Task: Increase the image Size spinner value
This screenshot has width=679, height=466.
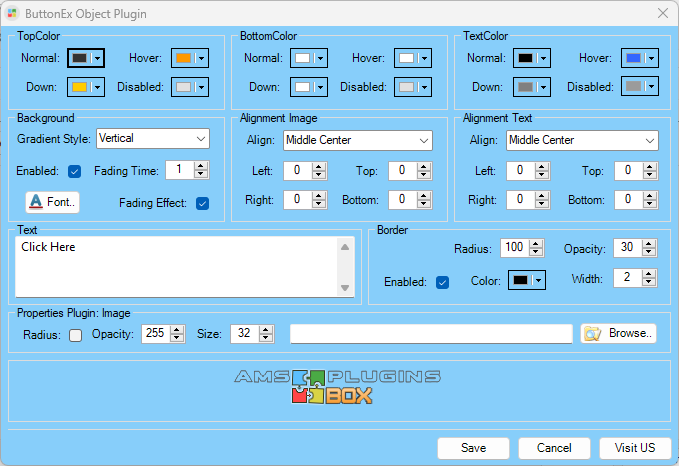Action: 266,329
